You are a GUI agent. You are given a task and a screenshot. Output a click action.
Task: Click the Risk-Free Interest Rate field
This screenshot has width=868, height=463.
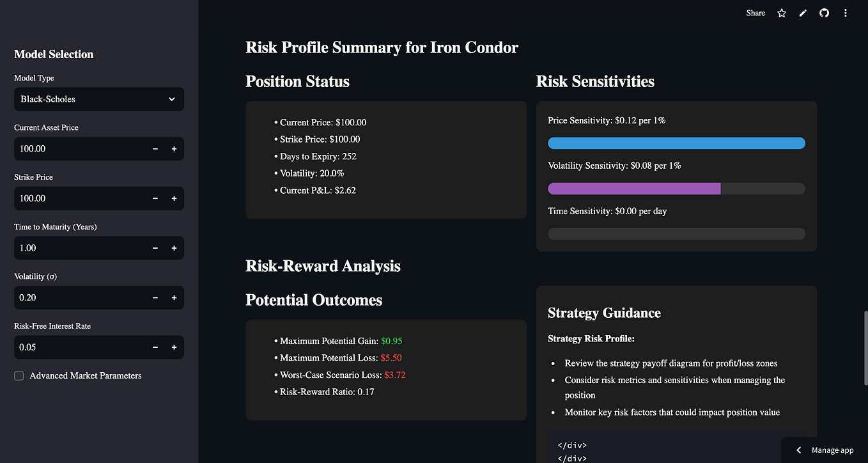77,347
